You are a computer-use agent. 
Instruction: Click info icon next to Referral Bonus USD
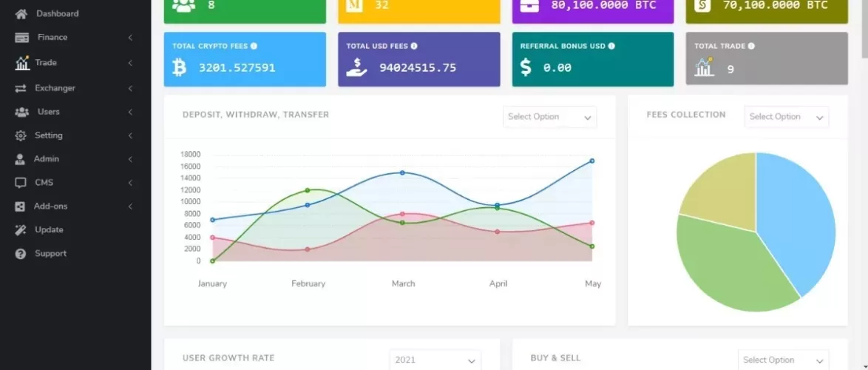pos(611,46)
